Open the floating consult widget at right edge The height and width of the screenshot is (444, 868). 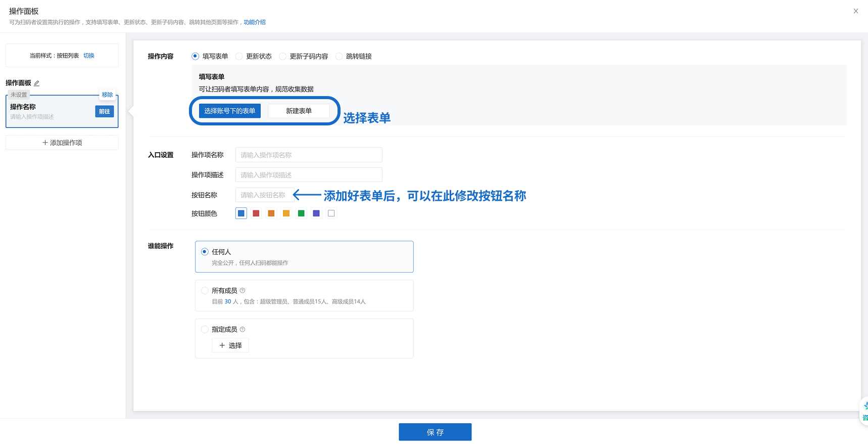(864, 411)
